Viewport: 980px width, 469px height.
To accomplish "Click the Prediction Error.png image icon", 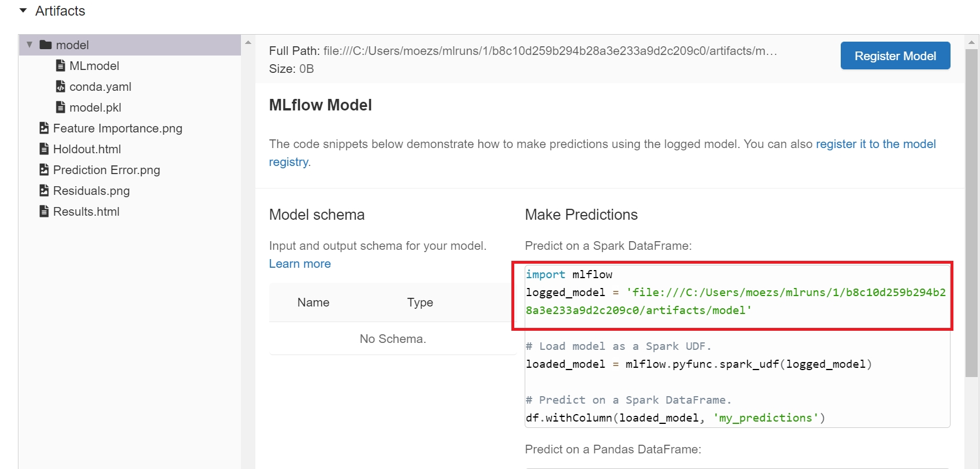I will [x=44, y=170].
